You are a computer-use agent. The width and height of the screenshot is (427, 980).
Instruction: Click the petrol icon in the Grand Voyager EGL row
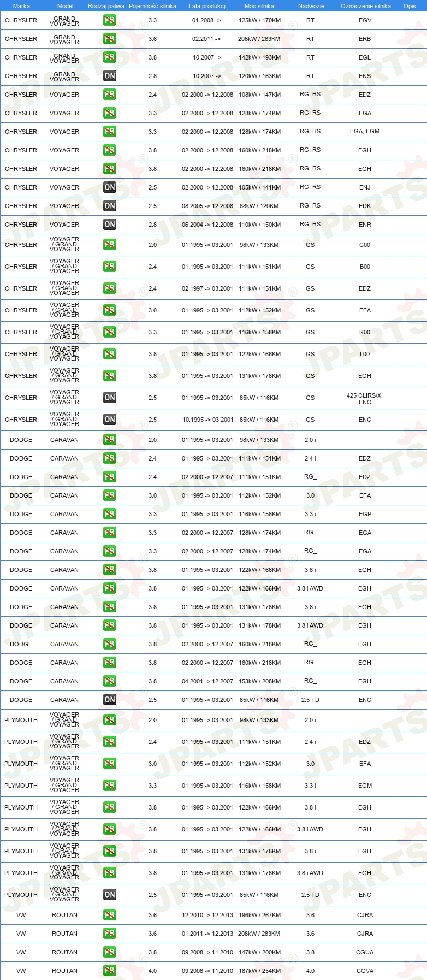click(x=110, y=57)
